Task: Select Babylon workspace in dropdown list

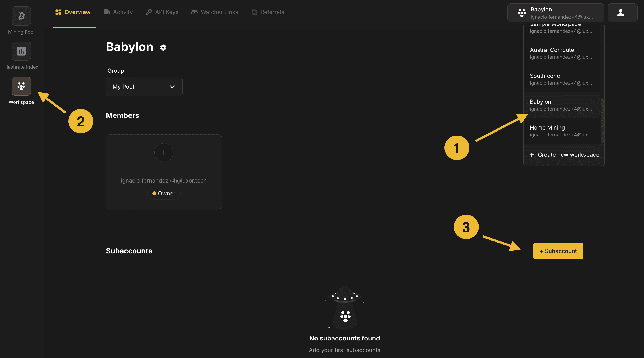Action: (x=562, y=105)
